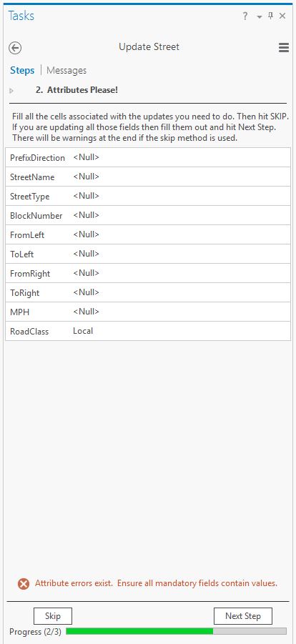This screenshot has height=644, width=296.
Task: Select the Steps tab
Action: click(x=22, y=70)
